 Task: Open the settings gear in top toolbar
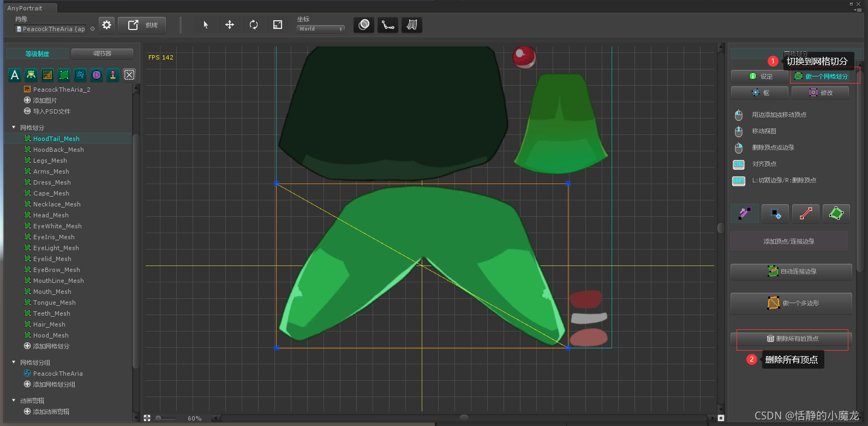[x=107, y=25]
